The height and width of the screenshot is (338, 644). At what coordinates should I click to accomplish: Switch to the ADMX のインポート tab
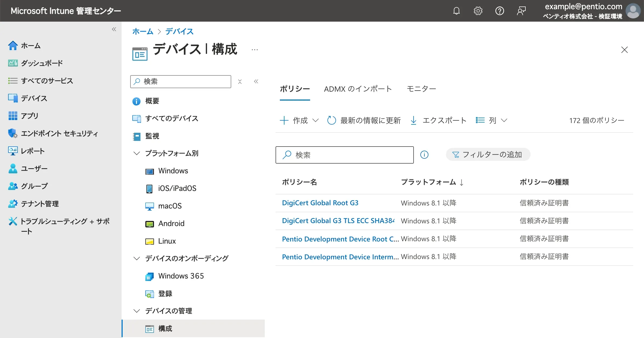[358, 89]
